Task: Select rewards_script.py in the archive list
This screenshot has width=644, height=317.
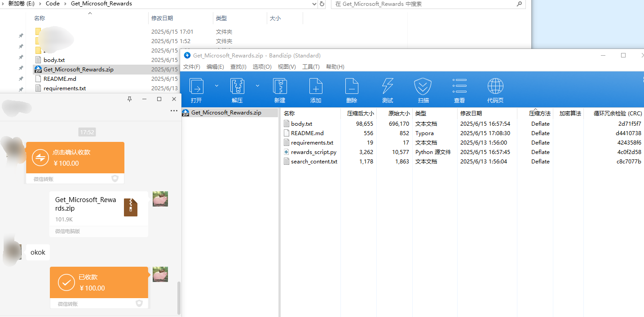Action: (313, 152)
